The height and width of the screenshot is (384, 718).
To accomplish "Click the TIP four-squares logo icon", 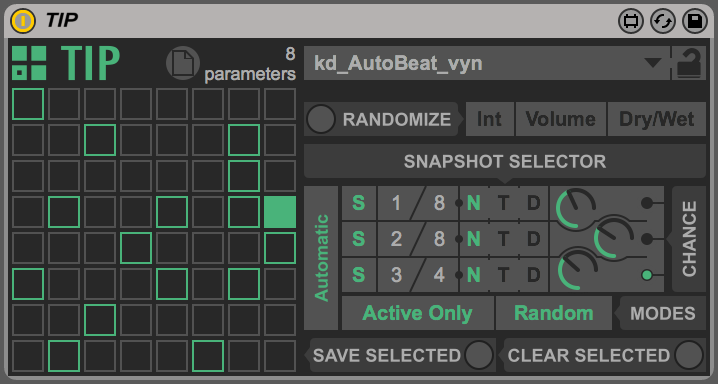I will 29,63.
